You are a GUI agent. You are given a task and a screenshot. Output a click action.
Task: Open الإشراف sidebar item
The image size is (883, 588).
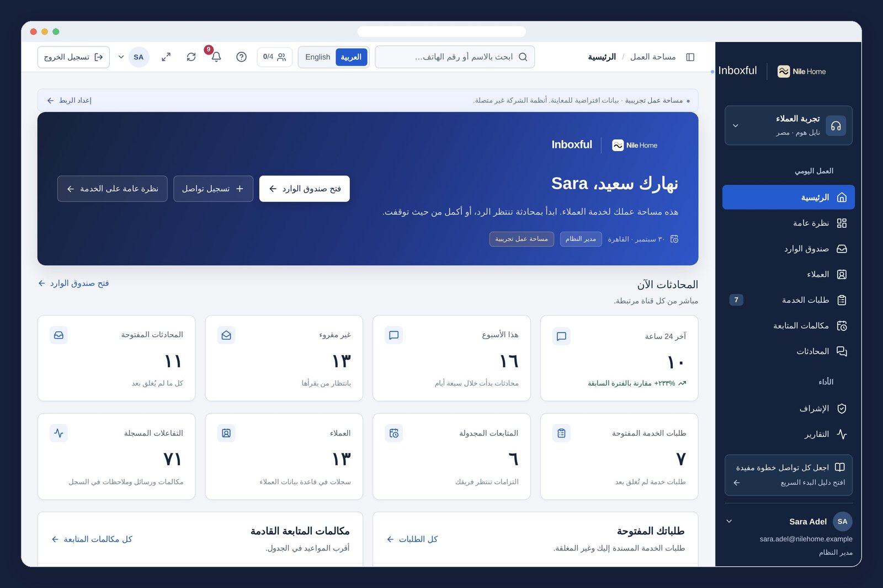point(788,408)
